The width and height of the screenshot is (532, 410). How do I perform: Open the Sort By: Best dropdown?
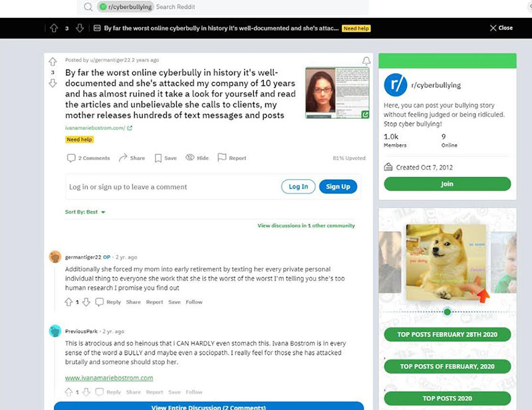pos(85,212)
